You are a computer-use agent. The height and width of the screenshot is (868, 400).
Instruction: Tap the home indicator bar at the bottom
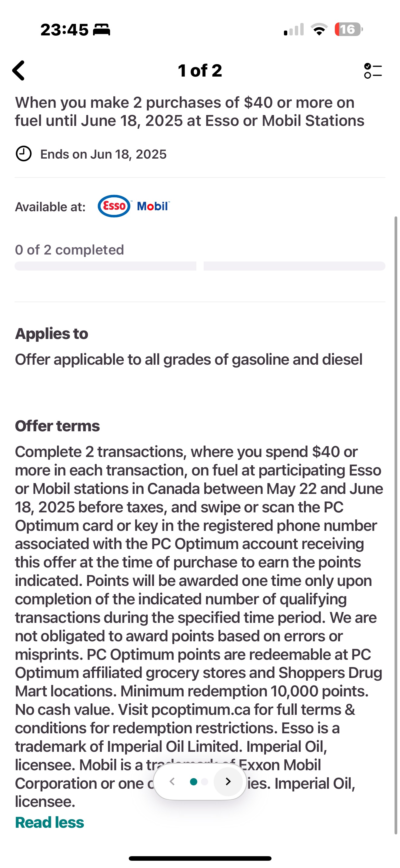[x=200, y=858]
